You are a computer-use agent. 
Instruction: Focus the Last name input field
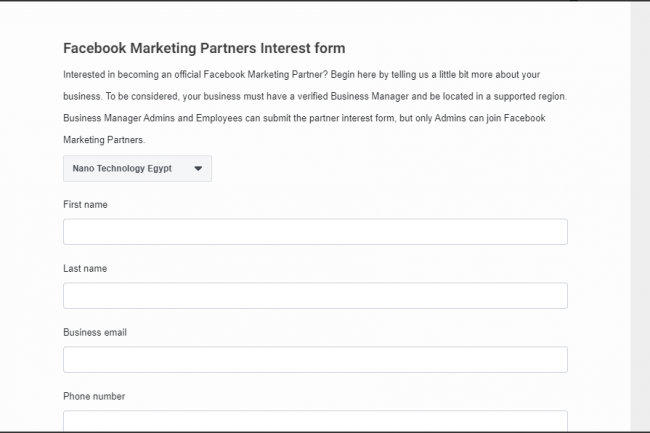coord(315,295)
